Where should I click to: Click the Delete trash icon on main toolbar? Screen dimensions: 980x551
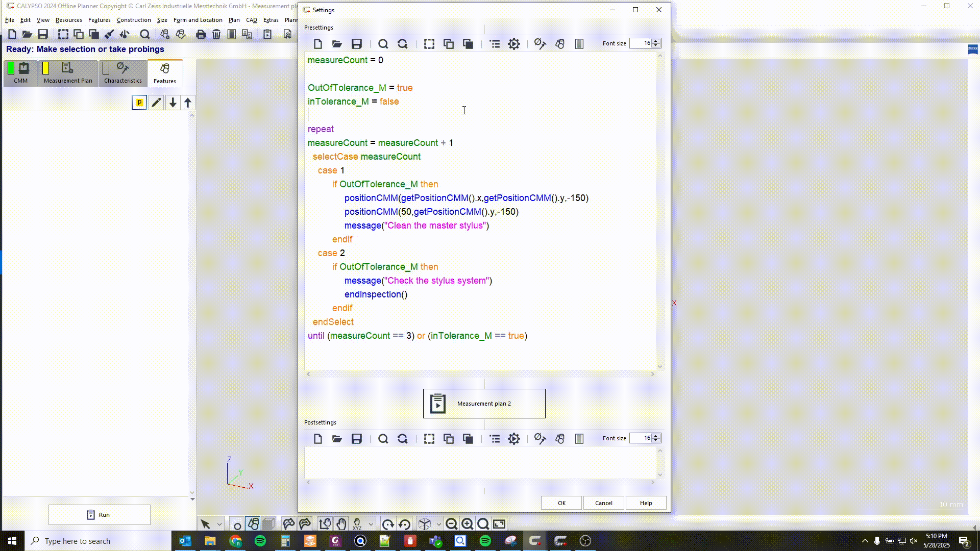[216, 34]
